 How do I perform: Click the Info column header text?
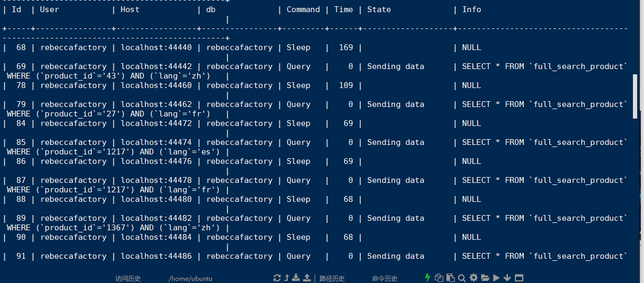(471, 9)
